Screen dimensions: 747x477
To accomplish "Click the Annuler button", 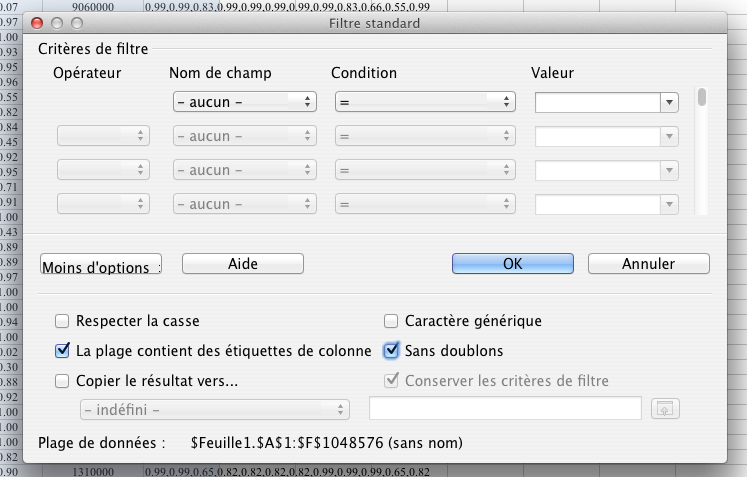I will tap(648, 264).
